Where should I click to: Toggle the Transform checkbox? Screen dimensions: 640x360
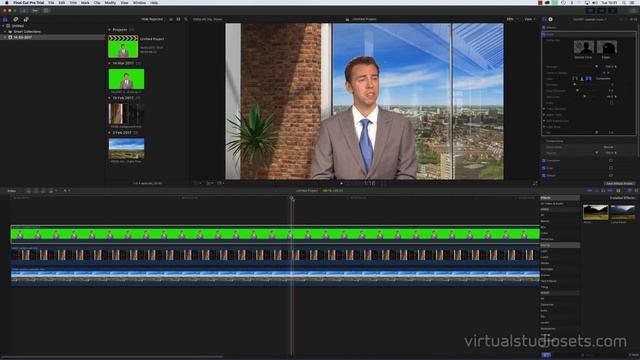click(544, 160)
